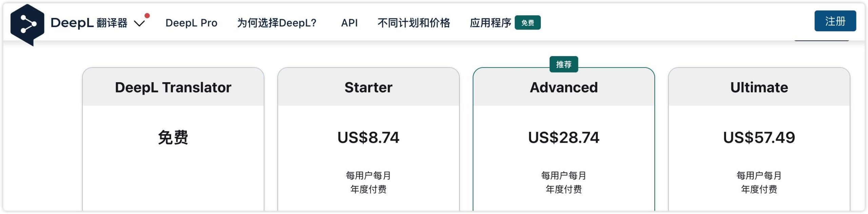Click the DeepL 翻译器 brand text
868x214 pixels.
click(89, 23)
